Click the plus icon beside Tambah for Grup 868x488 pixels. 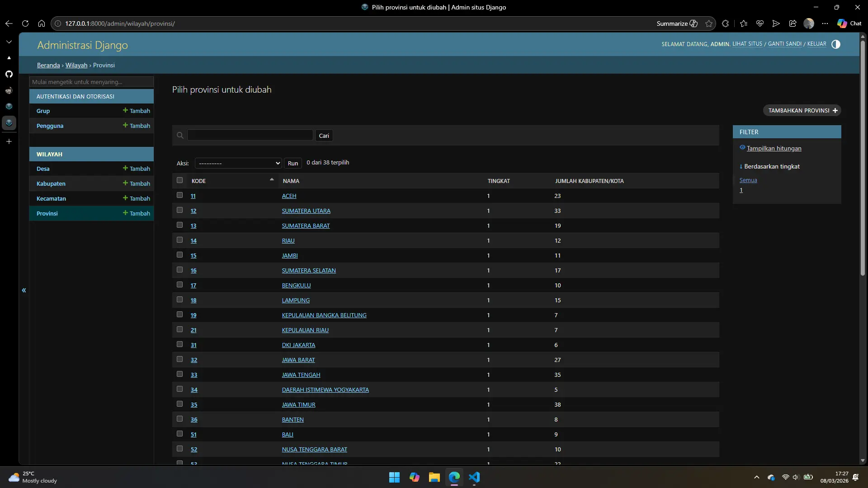(125, 110)
